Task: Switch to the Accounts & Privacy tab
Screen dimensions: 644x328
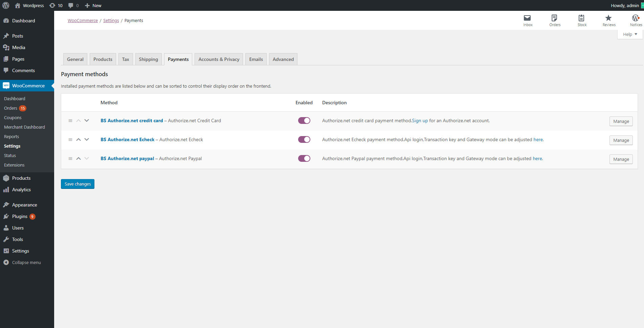Action: click(x=219, y=59)
